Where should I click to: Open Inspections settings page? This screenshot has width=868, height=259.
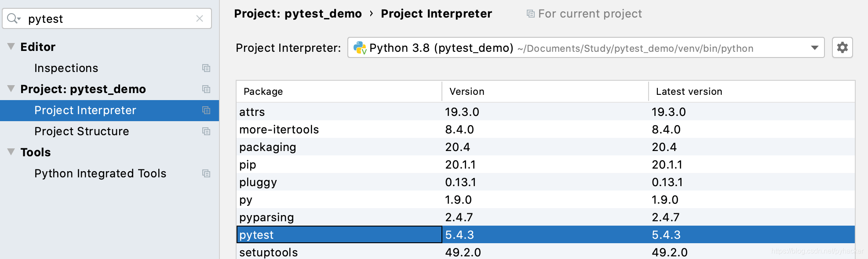66,68
